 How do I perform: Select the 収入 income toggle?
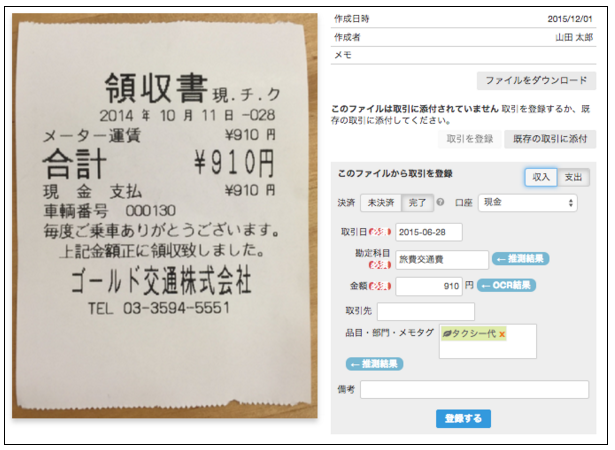(x=541, y=177)
